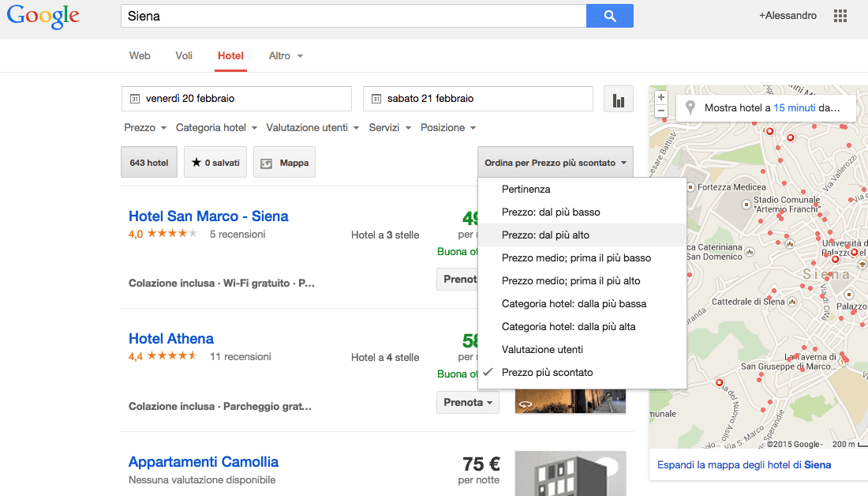Click Espandi la mappa degli hotel di Siena
Screen dimensions: 868x496
click(x=744, y=465)
